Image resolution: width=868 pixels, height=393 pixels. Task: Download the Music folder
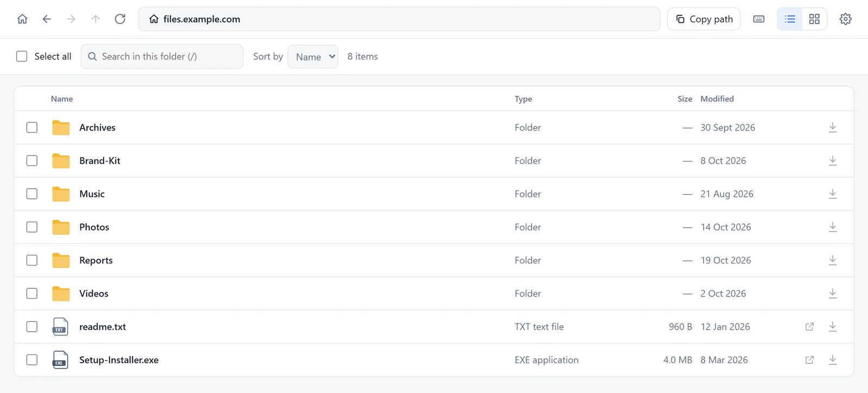click(x=833, y=194)
